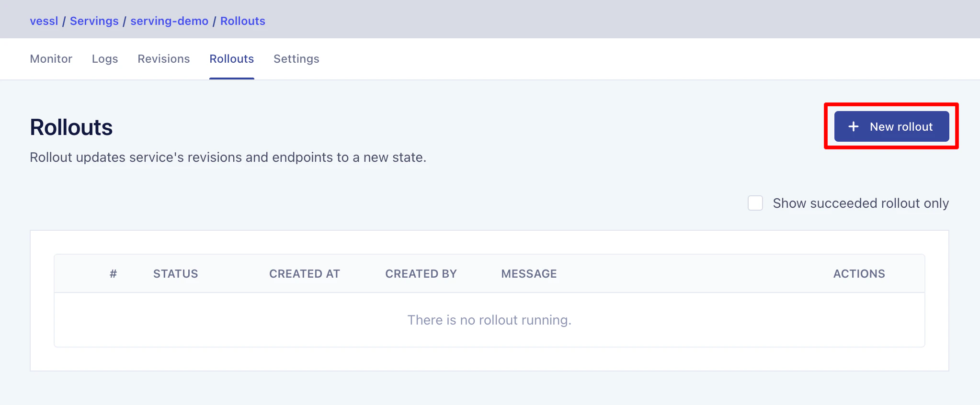
Task: Click the "There is no rollout running" message
Action: (489, 320)
